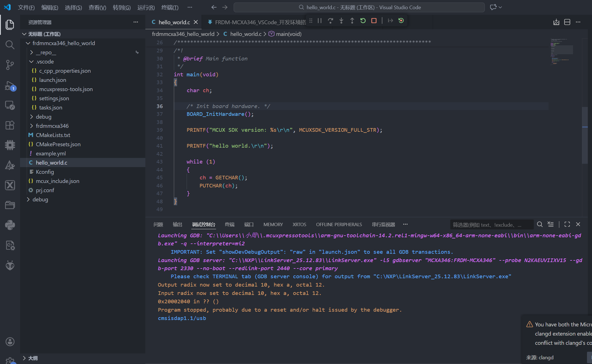592x364 pixels.
Task: Restart the debug session
Action: [x=363, y=21]
